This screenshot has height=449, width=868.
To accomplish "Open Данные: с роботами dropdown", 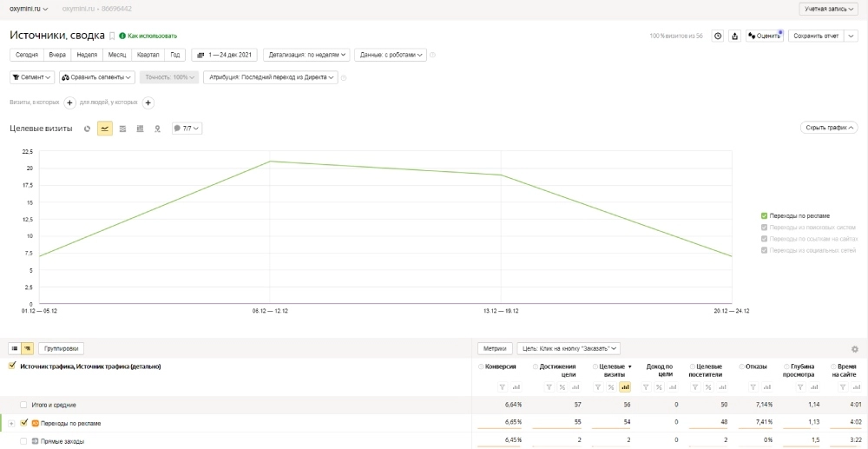I will 391,55.
